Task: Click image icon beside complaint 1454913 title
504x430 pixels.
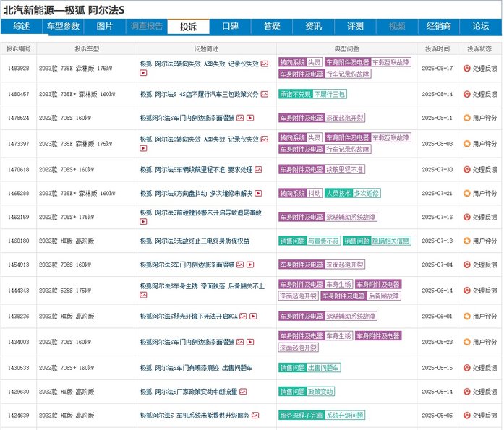Action: coord(239,265)
